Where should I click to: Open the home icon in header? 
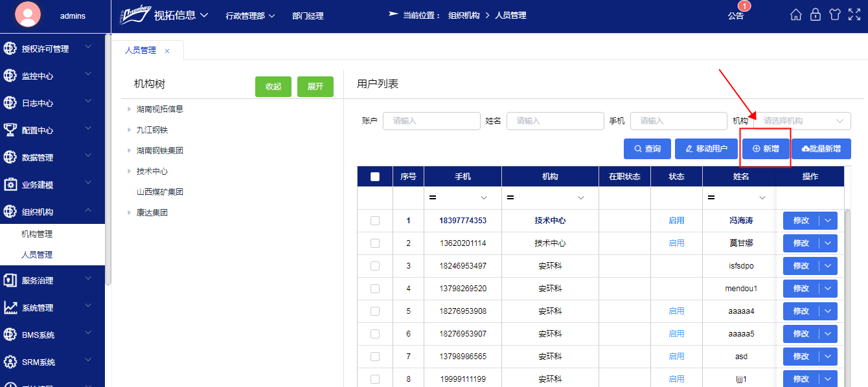pos(796,15)
